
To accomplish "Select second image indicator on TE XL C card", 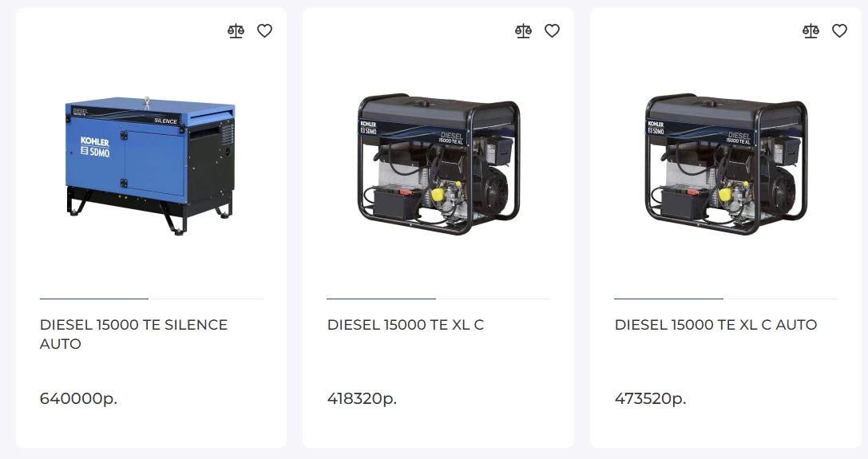I will coord(496,299).
